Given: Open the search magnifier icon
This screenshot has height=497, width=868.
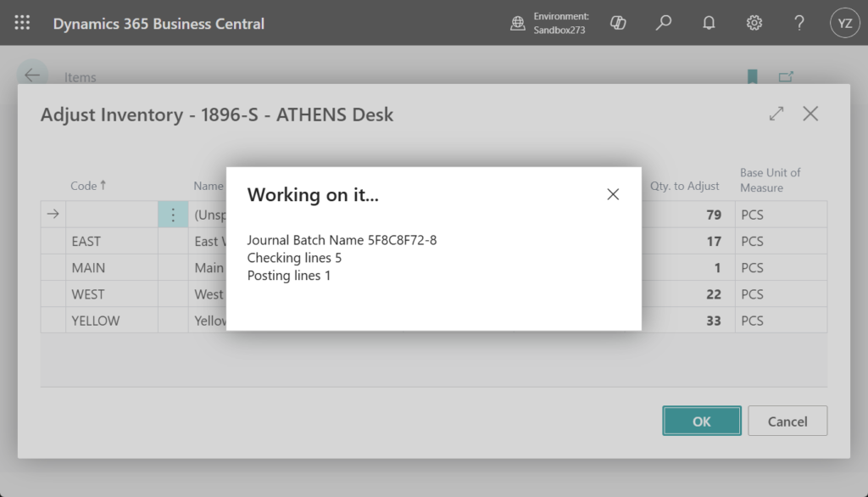Looking at the screenshot, I should pyautogui.click(x=664, y=23).
